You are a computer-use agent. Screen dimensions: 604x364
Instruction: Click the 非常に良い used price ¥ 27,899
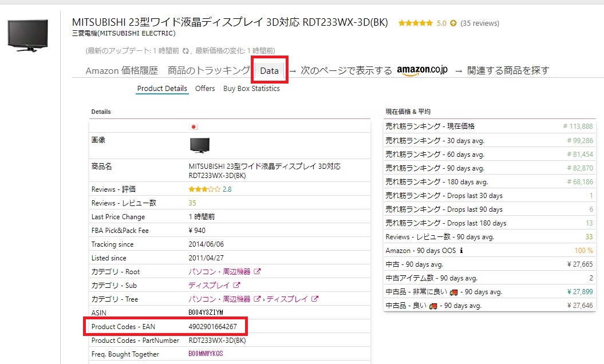point(580,291)
